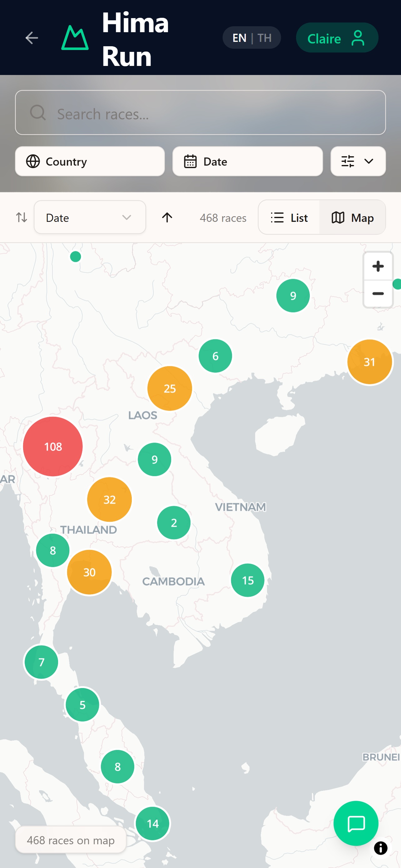Viewport: 401px width, 868px height.
Task: Zoom in on the map
Action: pyautogui.click(x=378, y=266)
